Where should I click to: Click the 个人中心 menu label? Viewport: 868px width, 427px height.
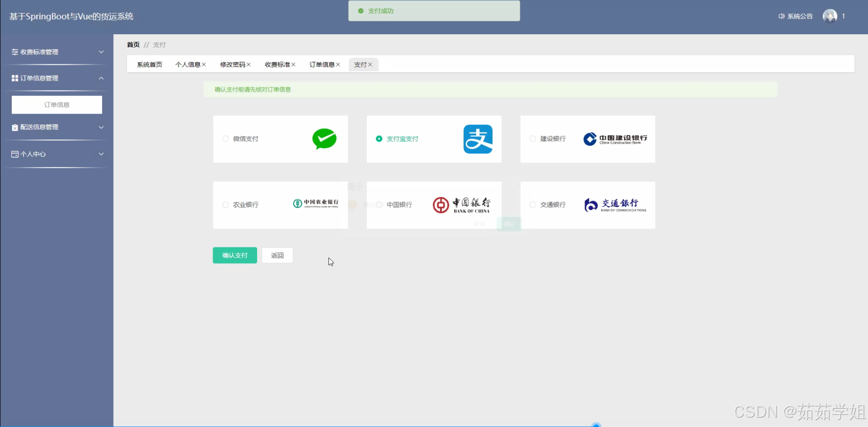click(33, 154)
